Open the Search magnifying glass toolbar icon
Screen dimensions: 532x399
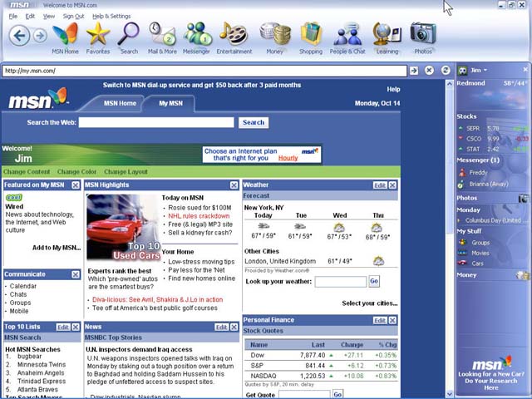pos(129,38)
